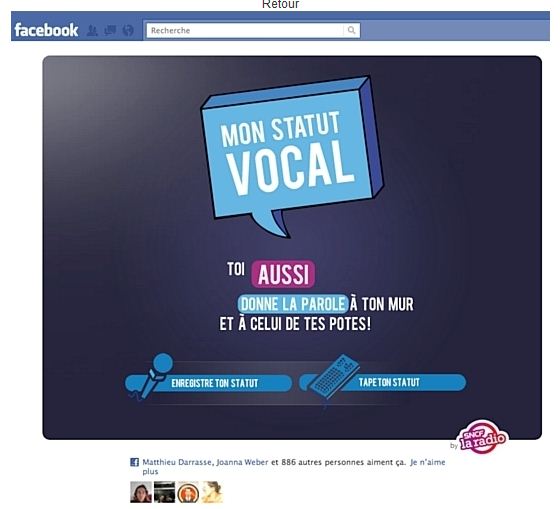Click the keyboard icon
The height and width of the screenshot is (509, 560).
click(335, 376)
